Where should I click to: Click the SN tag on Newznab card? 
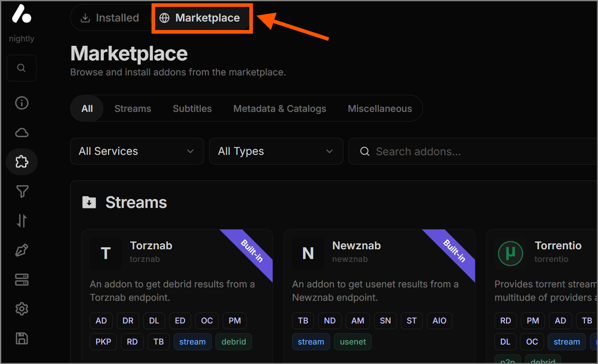pos(385,321)
